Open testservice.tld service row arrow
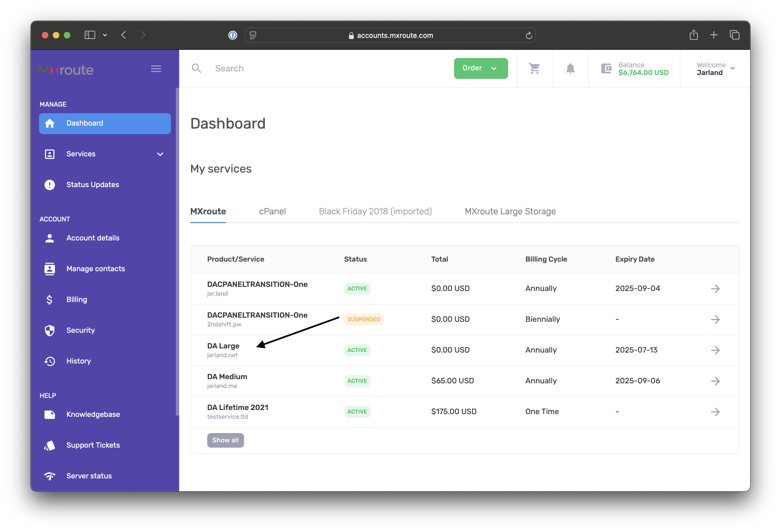 (715, 412)
